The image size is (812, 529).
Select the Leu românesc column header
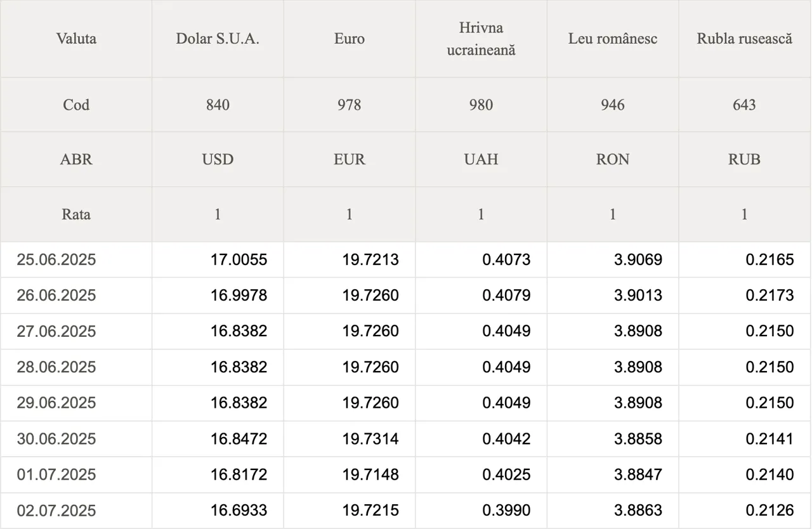(x=613, y=39)
